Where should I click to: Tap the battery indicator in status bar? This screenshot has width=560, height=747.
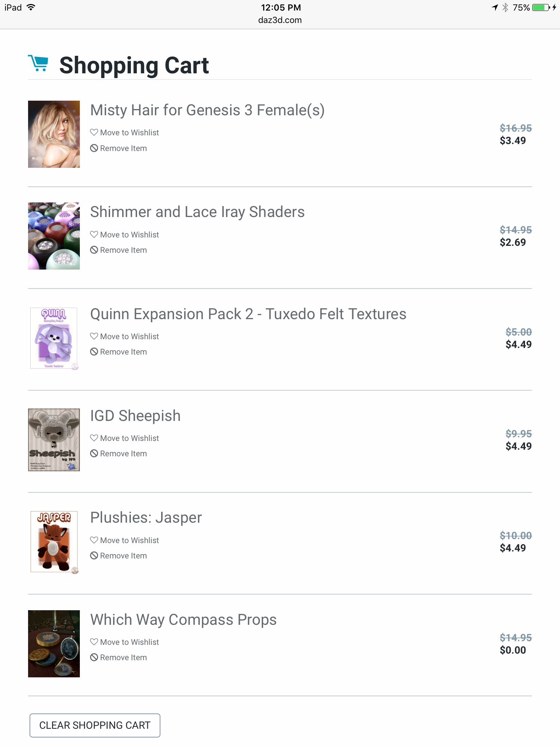point(541,8)
